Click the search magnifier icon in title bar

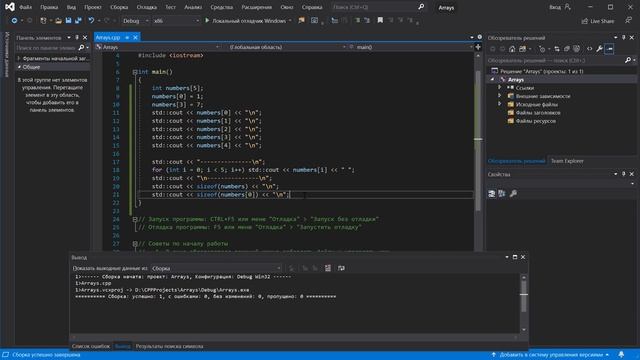pyautogui.click(x=421, y=7)
